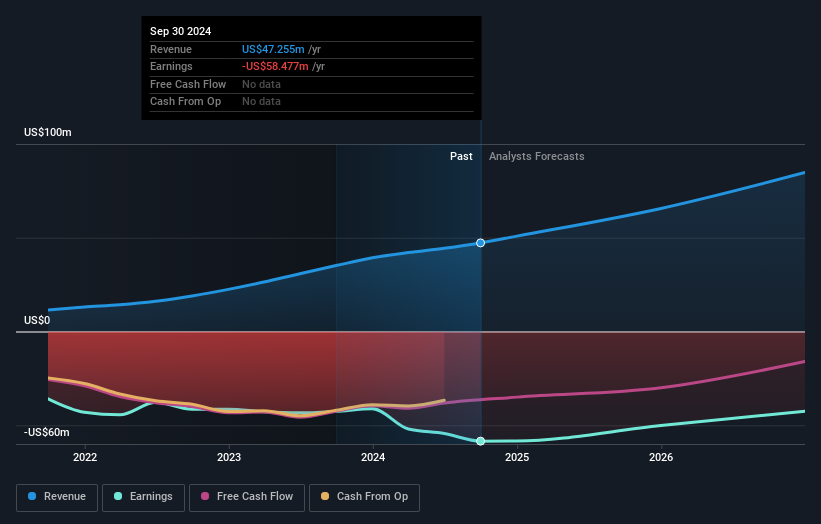Click the teal Earnings legend dot

tap(118, 496)
